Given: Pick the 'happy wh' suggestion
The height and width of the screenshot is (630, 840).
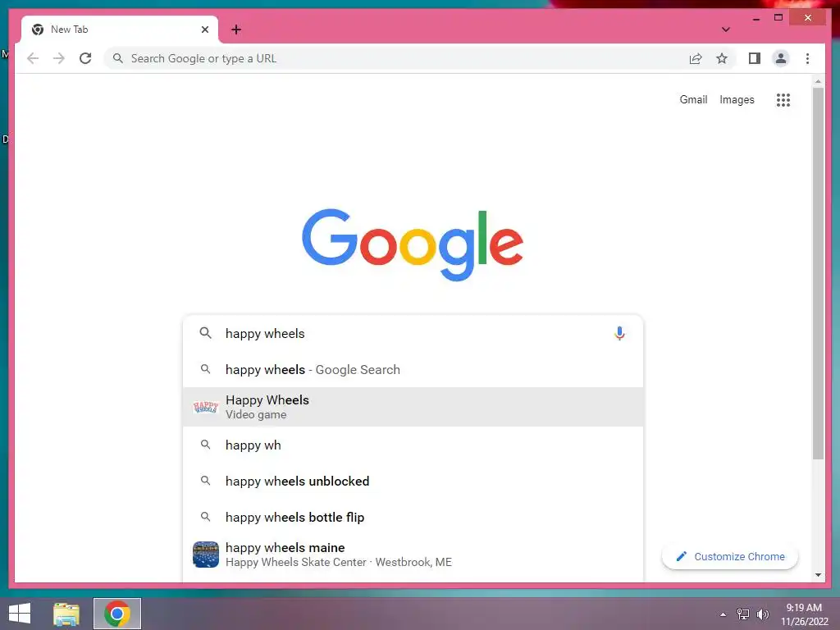Looking at the screenshot, I should 413,445.
